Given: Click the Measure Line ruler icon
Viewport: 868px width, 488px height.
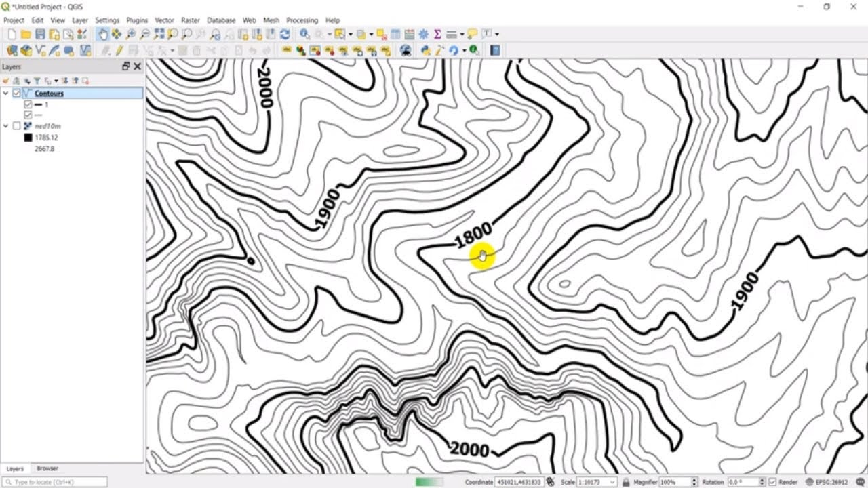Looking at the screenshot, I should coord(451,34).
